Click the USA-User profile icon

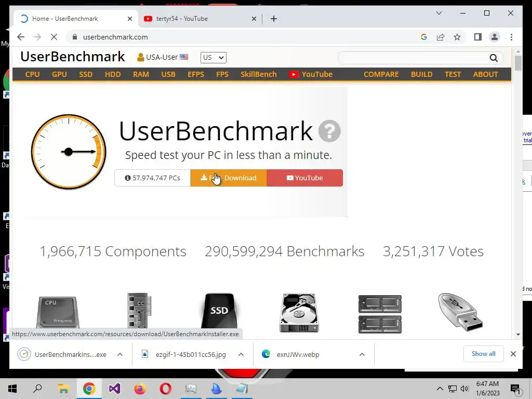pos(140,57)
